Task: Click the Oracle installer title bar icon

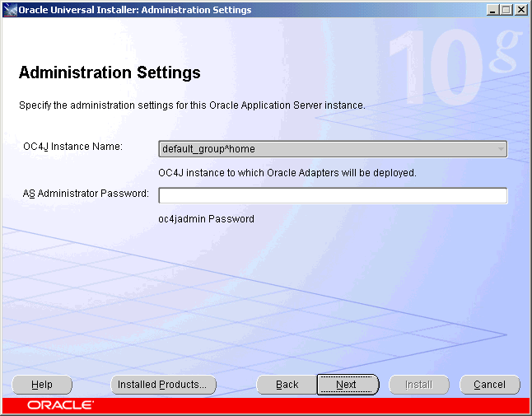Action: pyautogui.click(x=10, y=10)
